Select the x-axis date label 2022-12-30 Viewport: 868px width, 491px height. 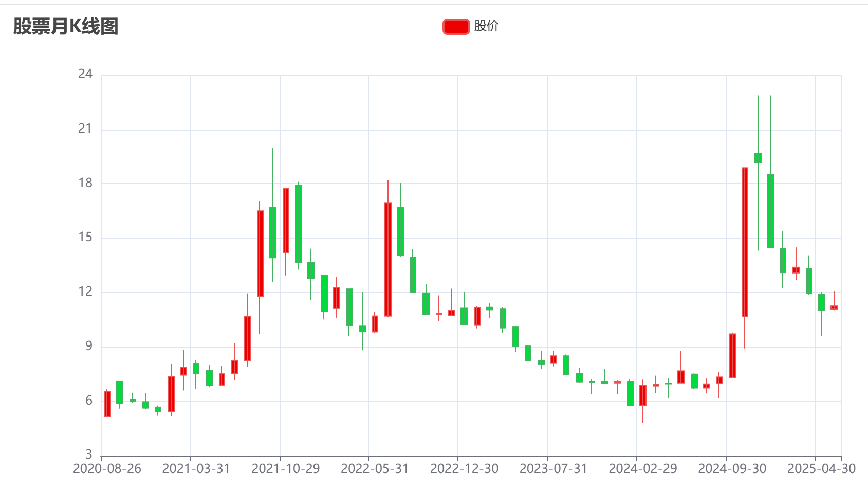click(464, 469)
